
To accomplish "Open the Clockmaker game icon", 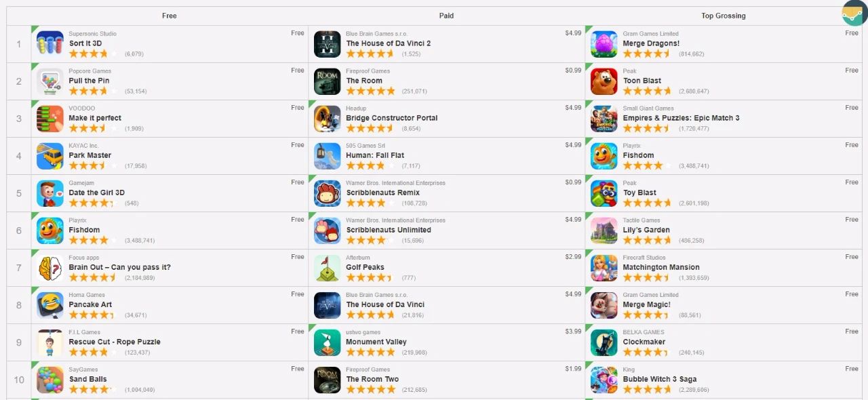I will (x=604, y=342).
